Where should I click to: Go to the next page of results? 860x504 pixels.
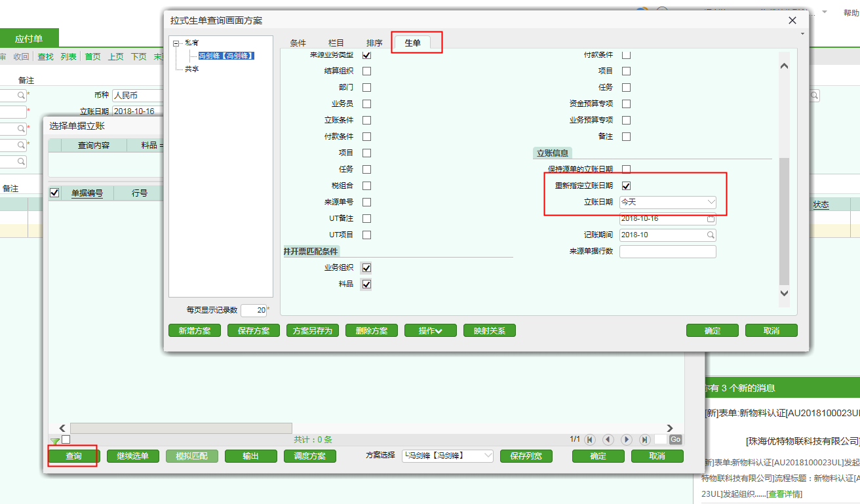tap(626, 440)
